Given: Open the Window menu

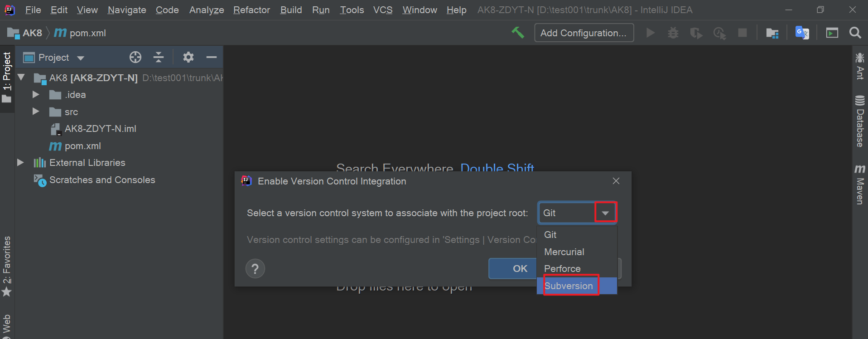Looking at the screenshot, I should pyautogui.click(x=420, y=10).
